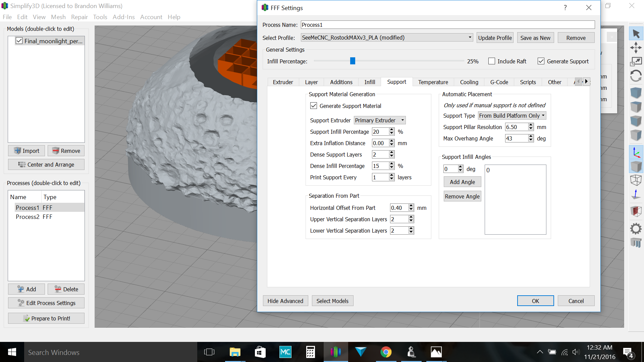Open process settings gear icon in toolbar
The width and height of the screenshot is (644, 362).
(x=636, y=229)
